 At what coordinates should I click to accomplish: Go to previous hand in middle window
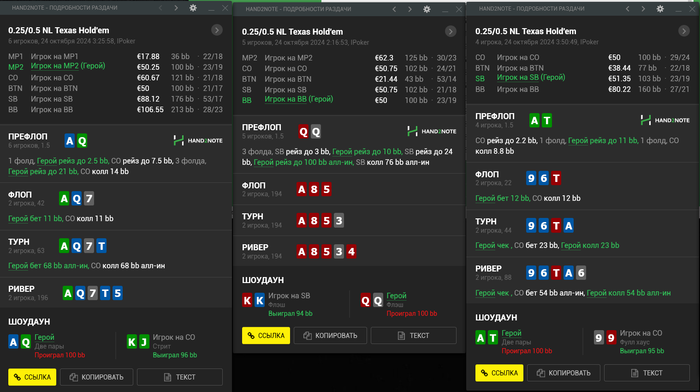click(394, 9)
